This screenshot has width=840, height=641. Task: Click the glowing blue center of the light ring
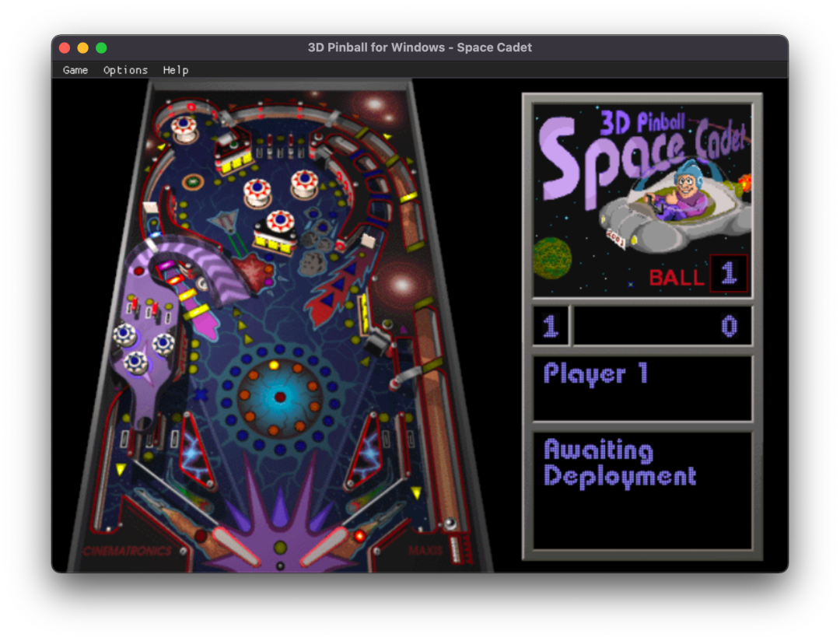[x=280, y=397]
